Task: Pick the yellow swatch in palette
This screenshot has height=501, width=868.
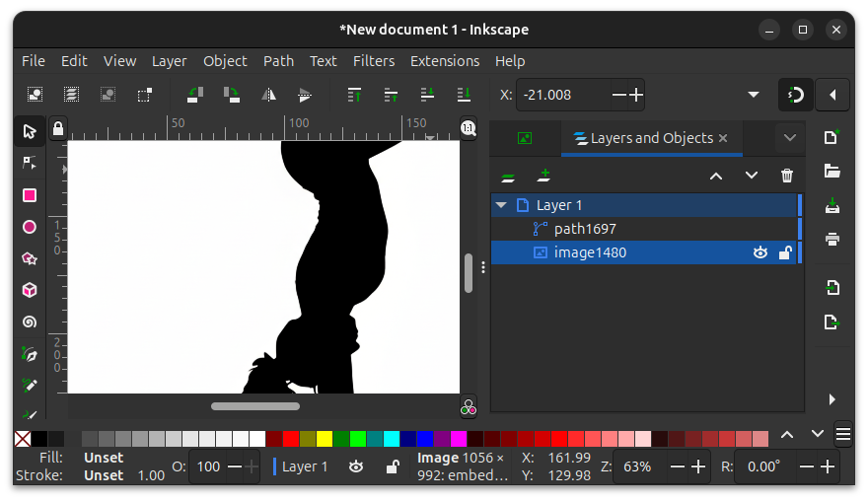Action: 325,439
